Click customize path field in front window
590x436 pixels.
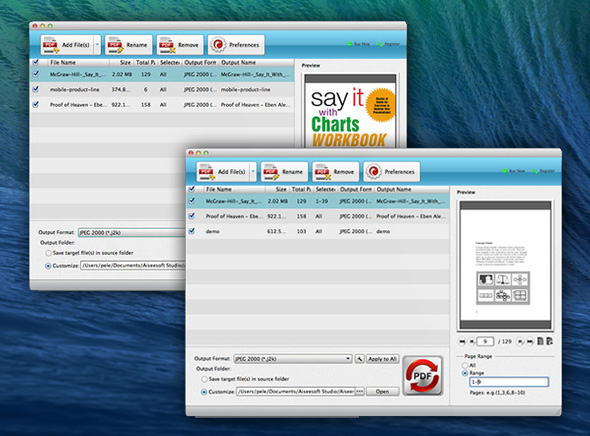296,392
